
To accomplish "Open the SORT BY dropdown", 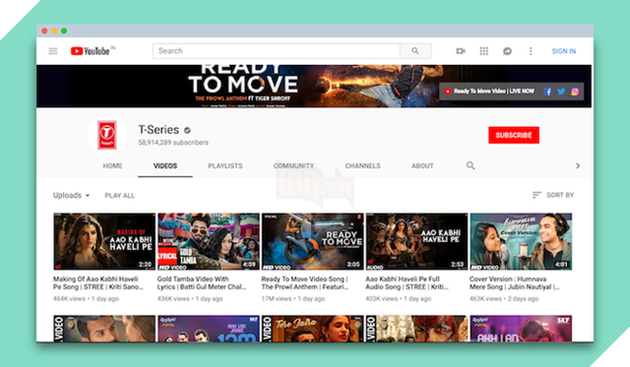I will [x=553, y=195].
